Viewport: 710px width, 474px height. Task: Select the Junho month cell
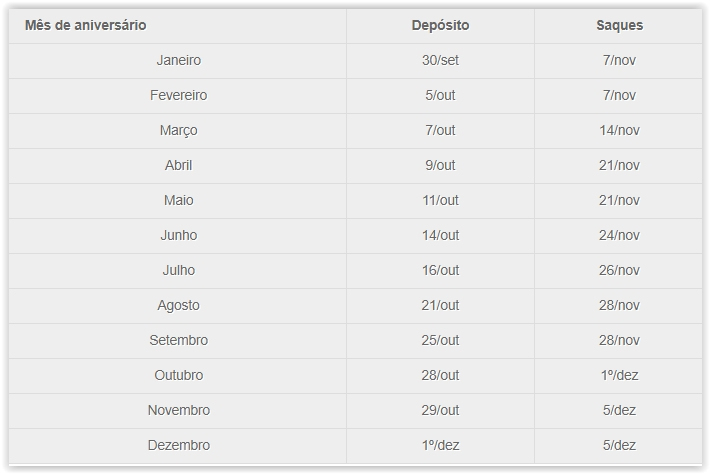click(x=178, y=235)
